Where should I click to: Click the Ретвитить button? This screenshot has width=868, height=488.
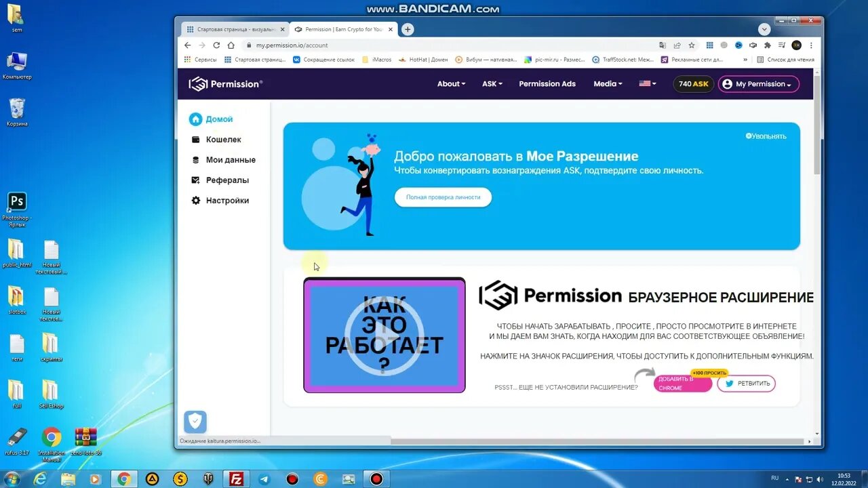pyautogui.click(x=746, y=384)
